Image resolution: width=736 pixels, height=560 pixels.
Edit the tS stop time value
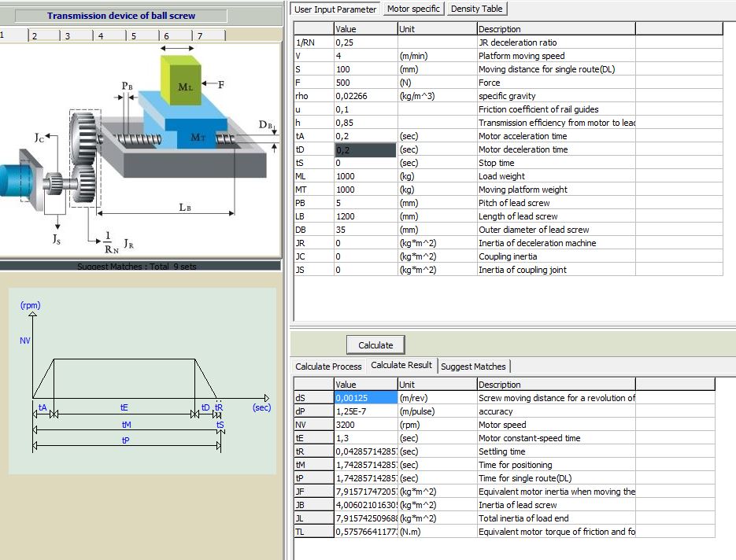pos(366,163)
